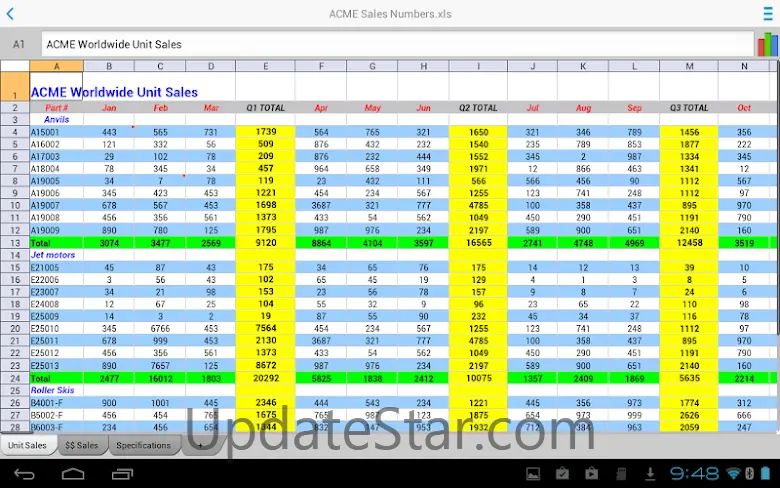This screenshot has height=488, width=780.
Task: Tap the Wi-Fi status icon
Action: point(733,473)
